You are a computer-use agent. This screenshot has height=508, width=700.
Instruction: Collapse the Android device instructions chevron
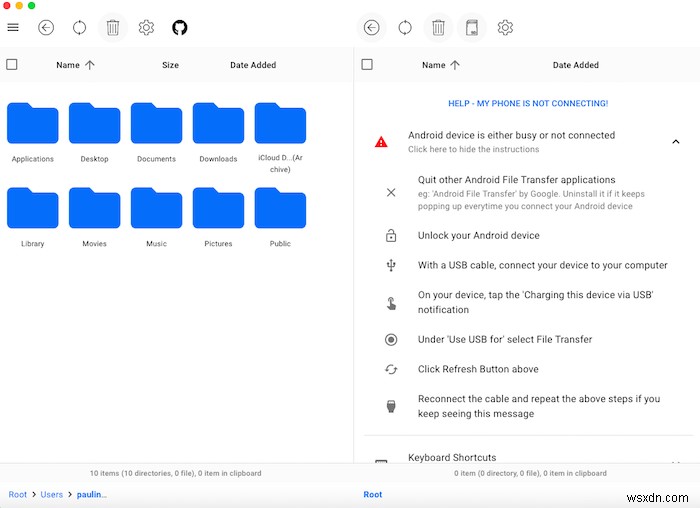(x=675, y=142)
